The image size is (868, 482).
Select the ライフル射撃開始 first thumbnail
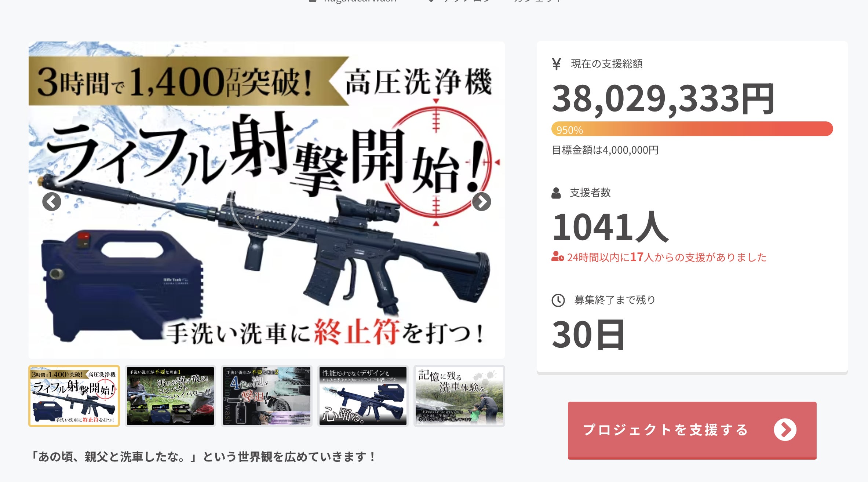74,396
